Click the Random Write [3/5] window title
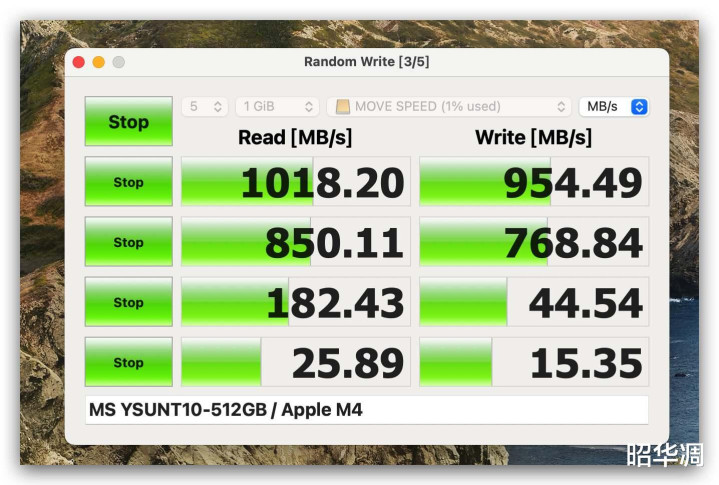The width and height of the screenshot is (719, 485). pyautogui.click(x=366, y=61)
